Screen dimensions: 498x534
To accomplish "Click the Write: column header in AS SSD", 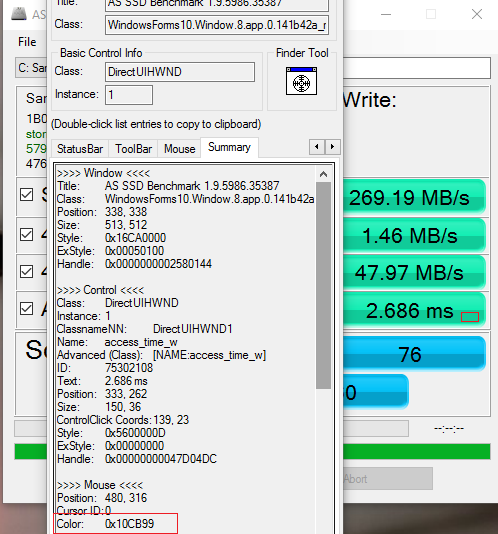I will tap(370, 100).
